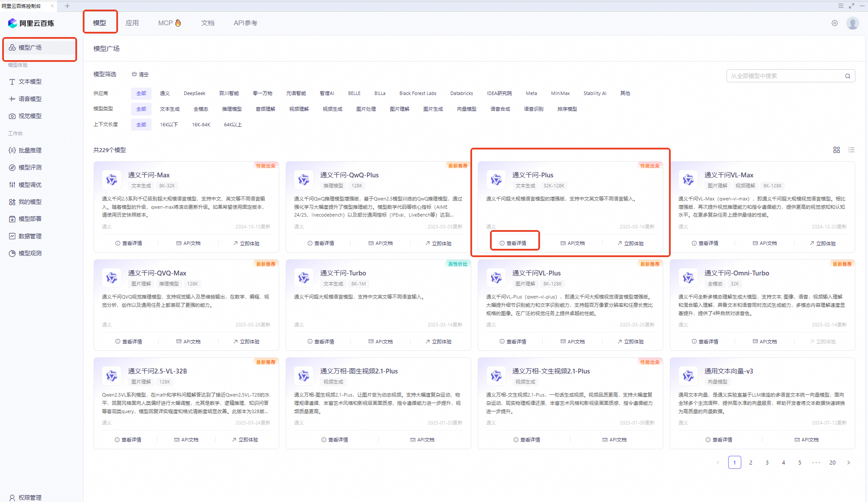Click the 通义千问-QwQ-Plus model logo icon

[304, 180]
